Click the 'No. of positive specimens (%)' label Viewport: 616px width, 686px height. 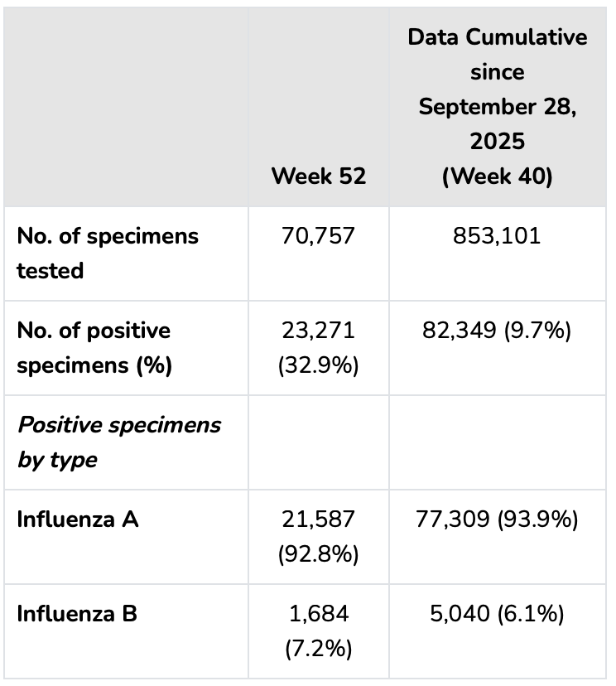click(x=94, y=348)
